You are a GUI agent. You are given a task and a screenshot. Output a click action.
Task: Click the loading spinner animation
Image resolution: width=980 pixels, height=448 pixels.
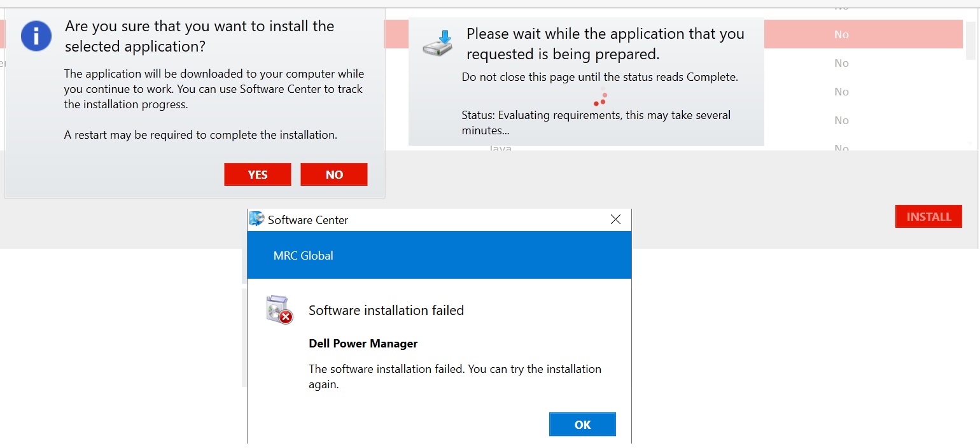click(x=601, y=98)
